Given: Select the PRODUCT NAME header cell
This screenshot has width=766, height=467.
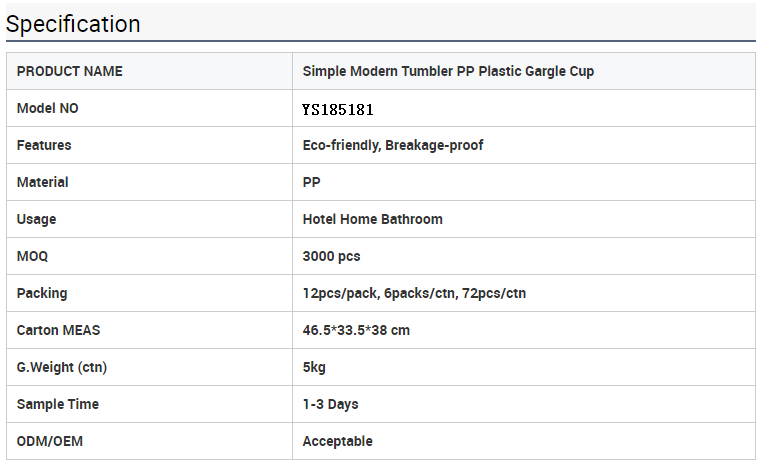Looking at the screenshot, I should click(x=149, y=71).
